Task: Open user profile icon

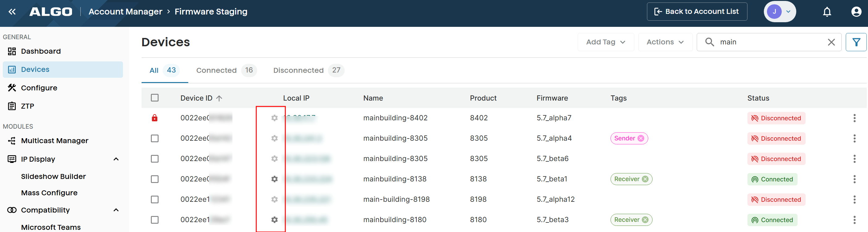Action: coord(856,12)
